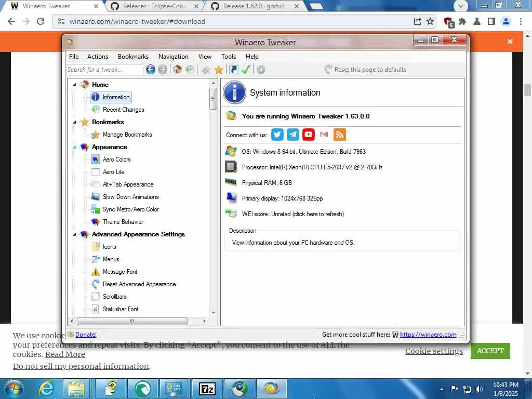The height and width of the screenshot is (399, 532).
Task: Open the Bookmarks menu
Action: (134, 56)
